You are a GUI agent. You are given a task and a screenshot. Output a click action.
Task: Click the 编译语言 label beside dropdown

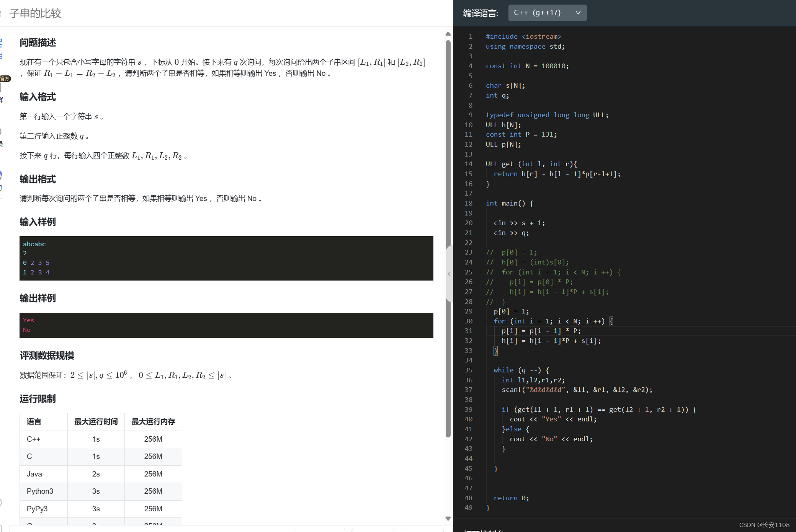pos(481,13)
